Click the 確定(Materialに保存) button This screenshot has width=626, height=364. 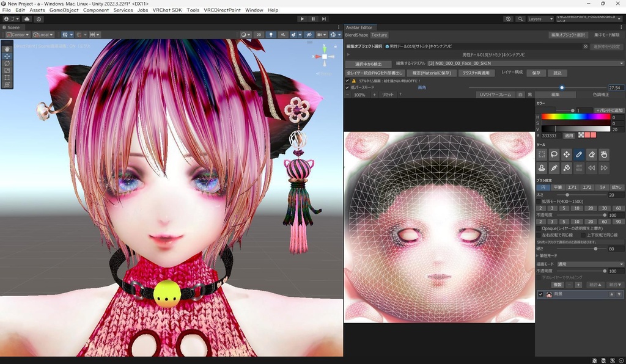click(x=432, y=73)
